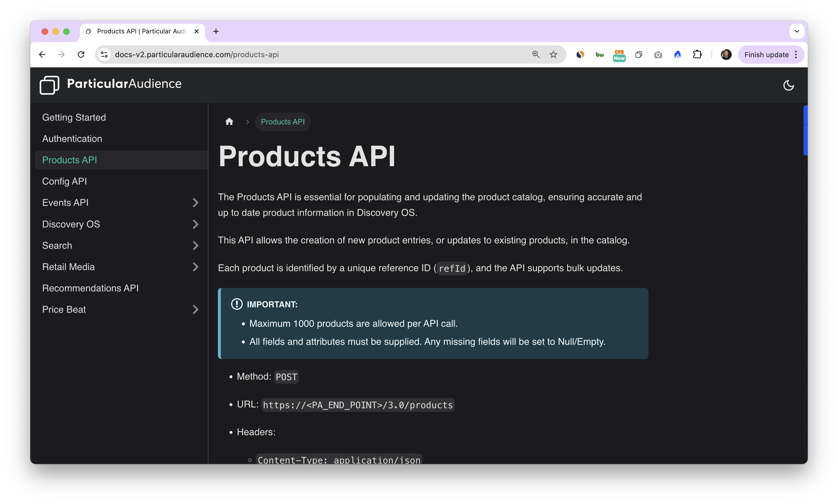Open a new browser tab

[216, 31]
